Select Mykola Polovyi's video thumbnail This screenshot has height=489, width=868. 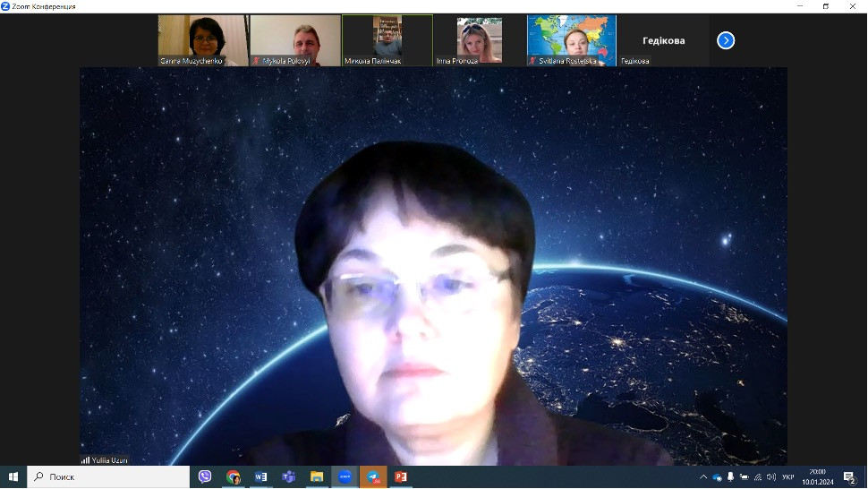(295, 40)
